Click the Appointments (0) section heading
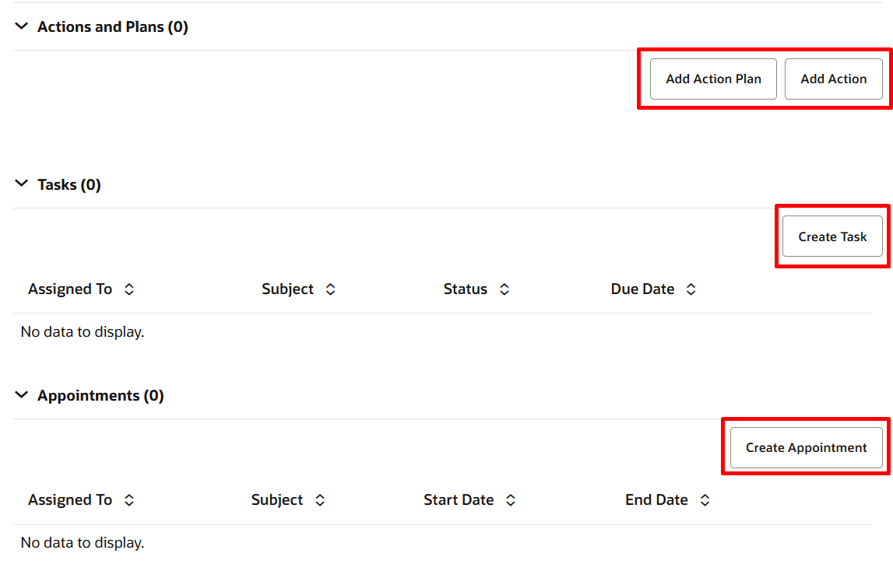893x578 pixels. [100, 395]
